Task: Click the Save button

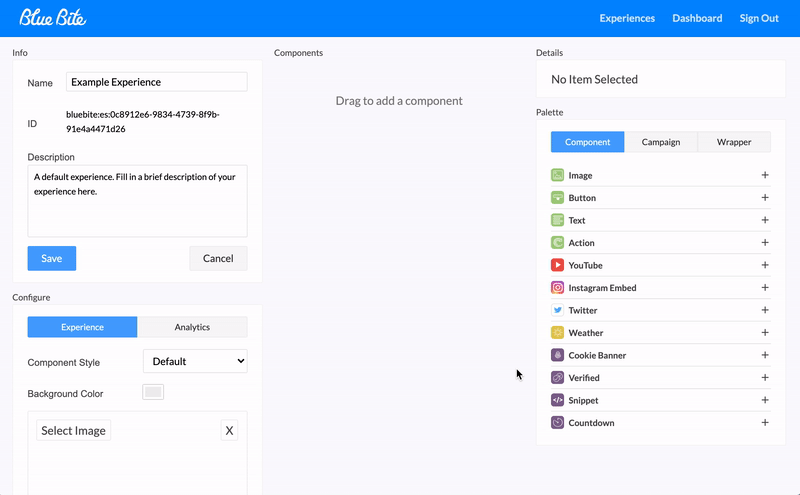Action: tap(52, 258)
